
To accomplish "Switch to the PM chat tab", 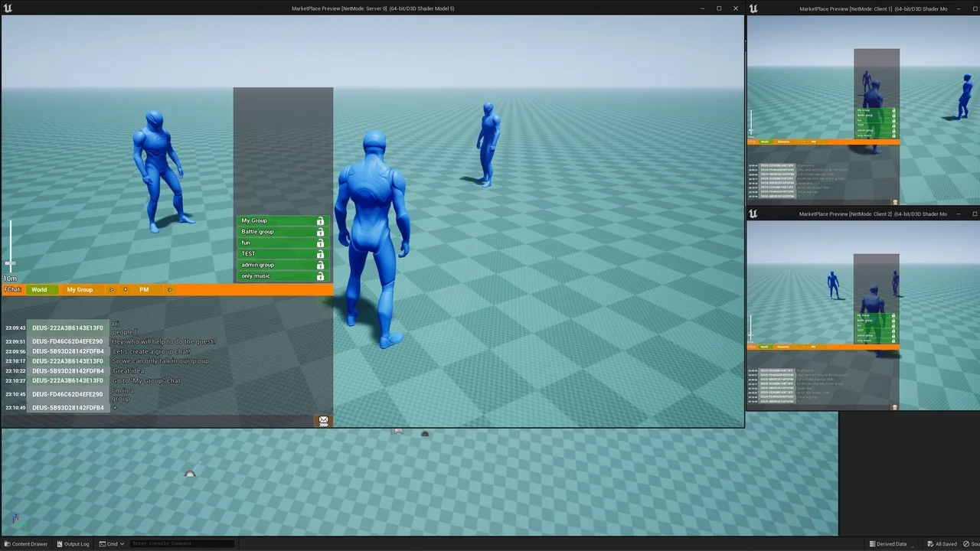I will (x=144, y=290).
